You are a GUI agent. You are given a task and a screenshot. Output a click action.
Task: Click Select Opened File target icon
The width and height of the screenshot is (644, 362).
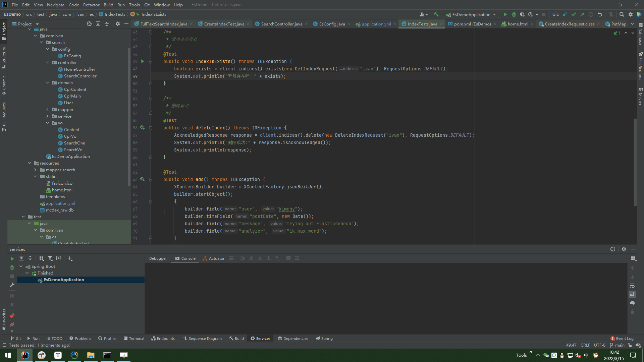pyautogui.click(x=89, y=24)
